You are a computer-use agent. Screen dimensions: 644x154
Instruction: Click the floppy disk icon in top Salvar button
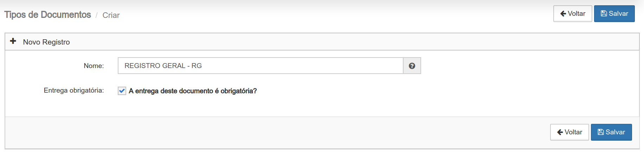pos(604,14)
